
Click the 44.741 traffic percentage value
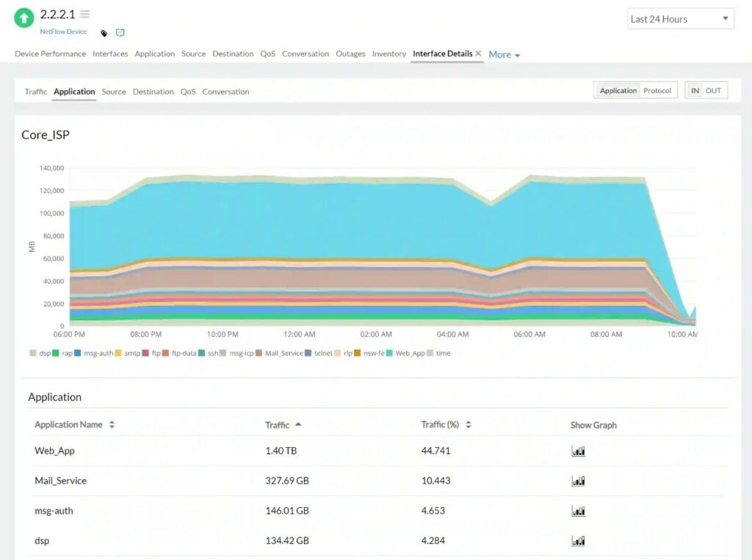(x=435, y=451)
